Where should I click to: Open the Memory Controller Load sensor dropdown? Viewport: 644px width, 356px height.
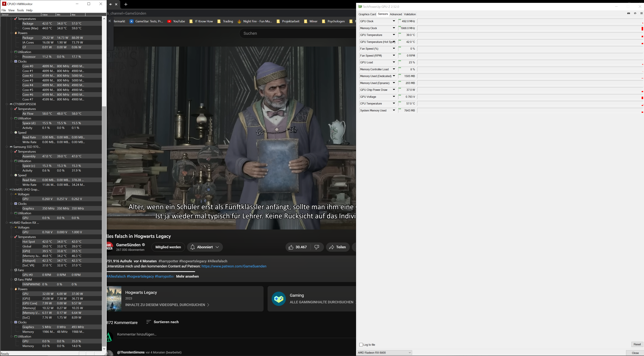click(394, 69)
